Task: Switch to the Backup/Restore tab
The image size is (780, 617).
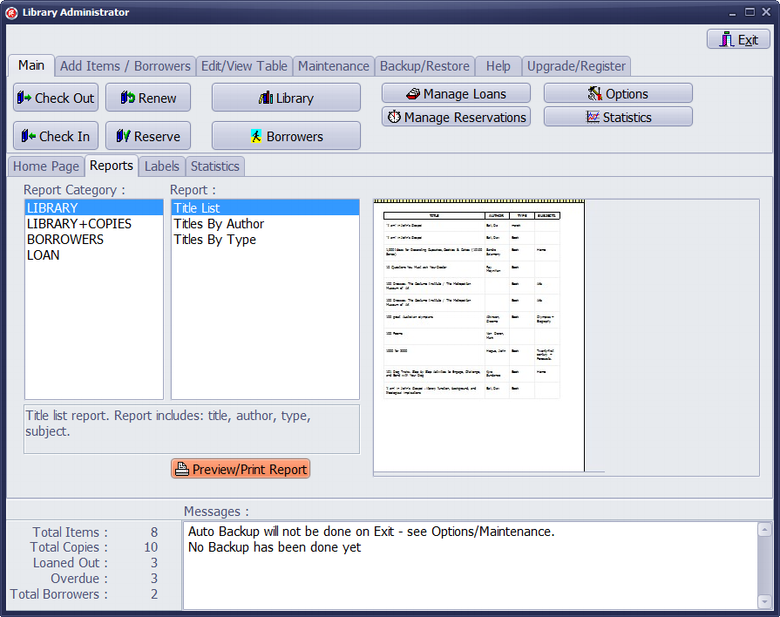Action: tap(424, 66)
